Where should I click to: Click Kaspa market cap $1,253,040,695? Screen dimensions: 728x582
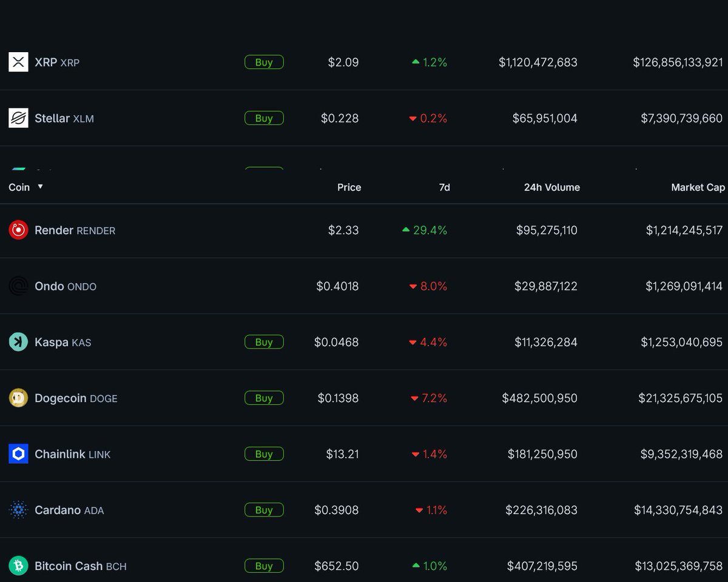click(x=682, y=342)
